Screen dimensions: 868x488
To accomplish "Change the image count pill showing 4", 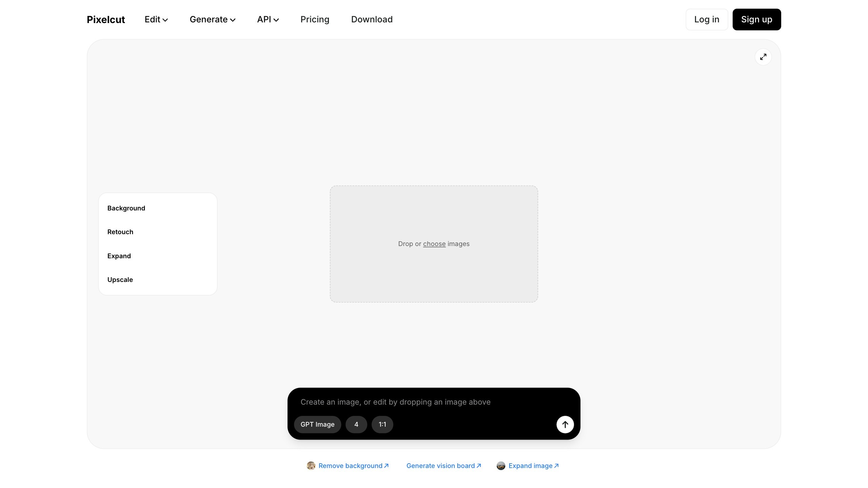I will click(356, 424).
